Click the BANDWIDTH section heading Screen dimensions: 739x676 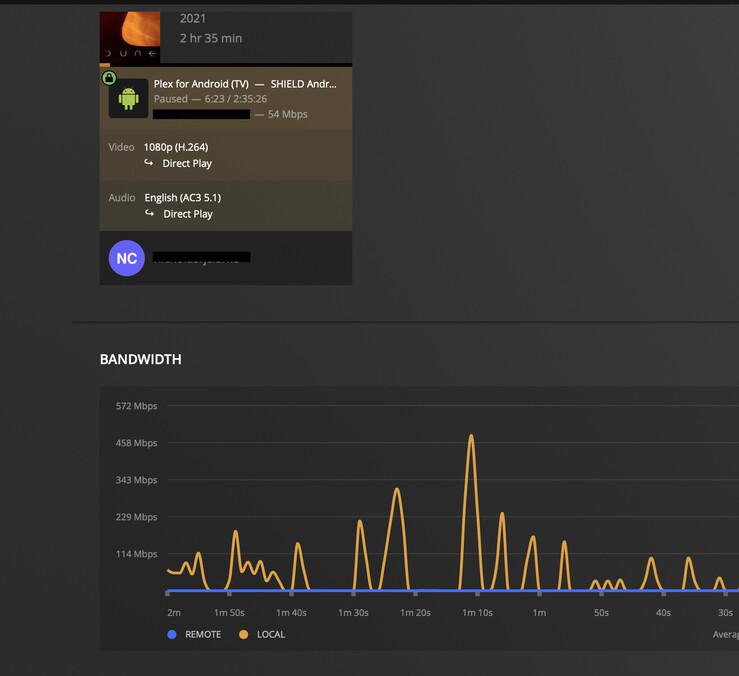140,359
